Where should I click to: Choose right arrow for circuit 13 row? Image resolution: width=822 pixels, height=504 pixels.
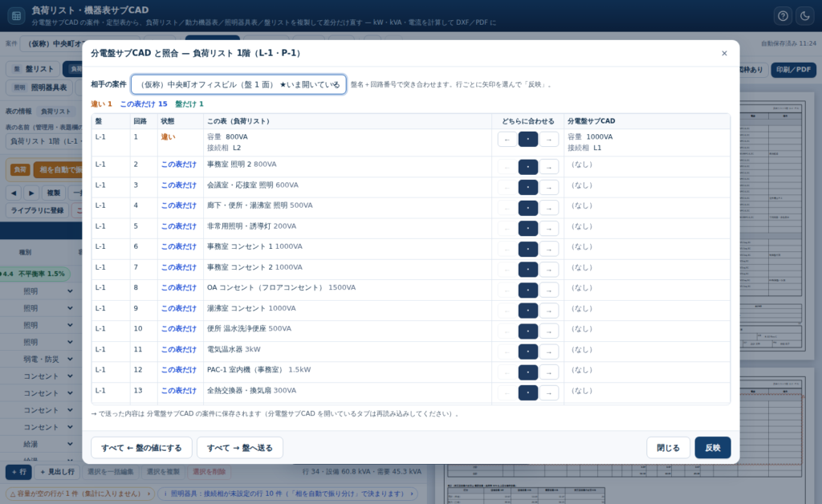549,393
